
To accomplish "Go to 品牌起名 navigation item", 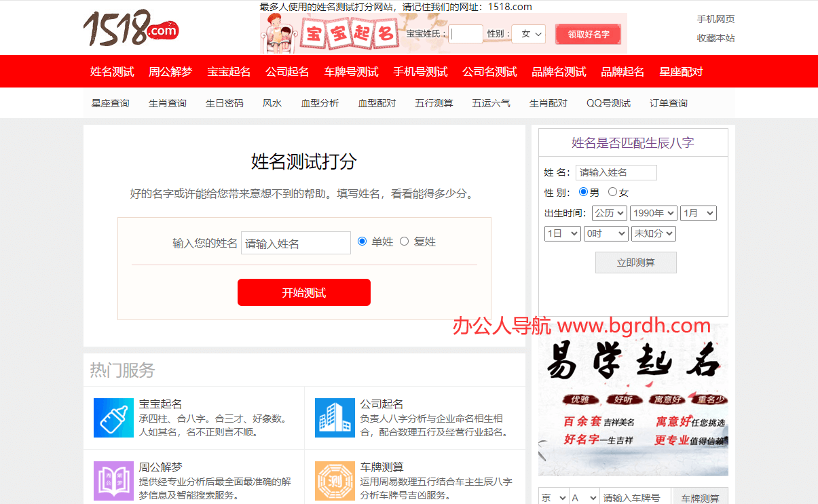I will coord(622,72).
